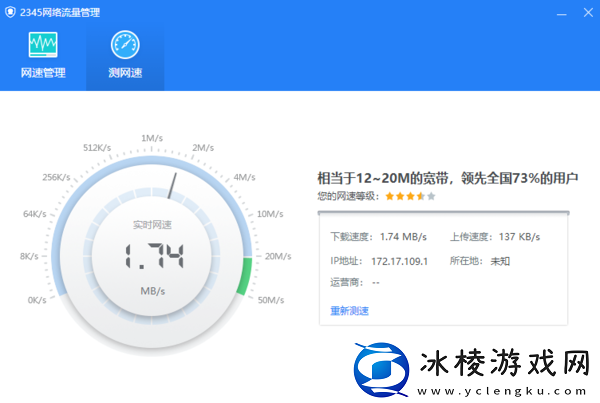Click the 上传速度 137 KB/s value
This screenshot has width=600, height=403.
click(519, 237)
